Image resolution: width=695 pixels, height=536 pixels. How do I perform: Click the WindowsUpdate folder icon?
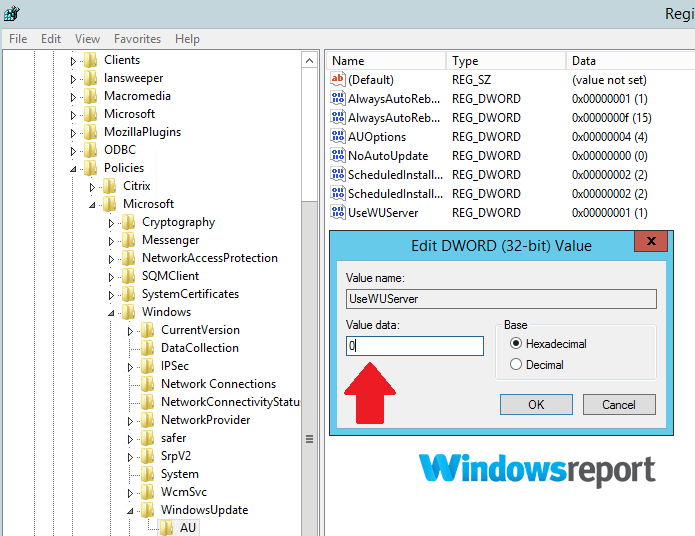[x=148, y=510]
